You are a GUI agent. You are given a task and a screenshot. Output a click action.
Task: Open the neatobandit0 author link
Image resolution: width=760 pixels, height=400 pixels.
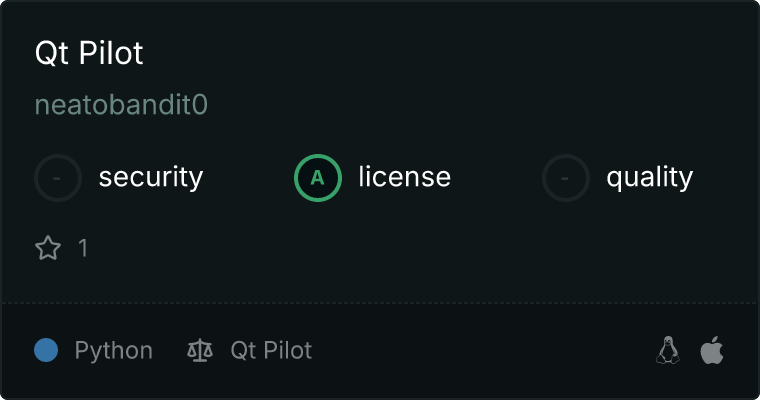[x=121, y=105]
